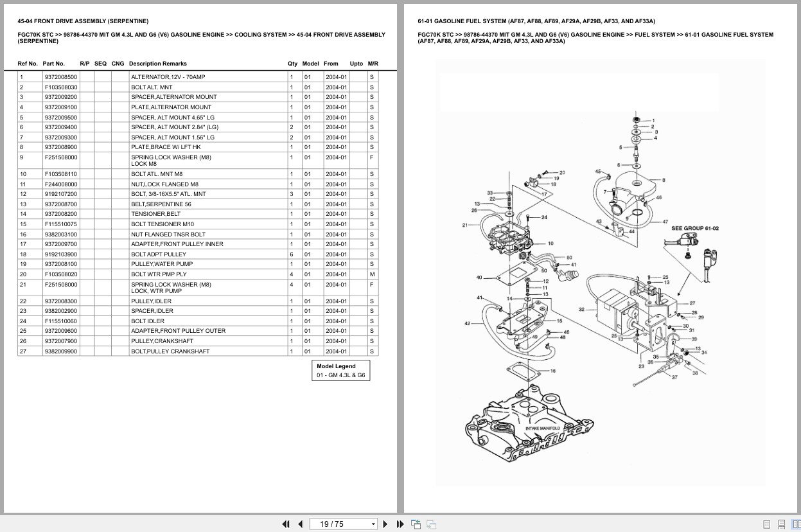Go to the next page
Screen dimensions: 801x532
(x=385, y=524)
